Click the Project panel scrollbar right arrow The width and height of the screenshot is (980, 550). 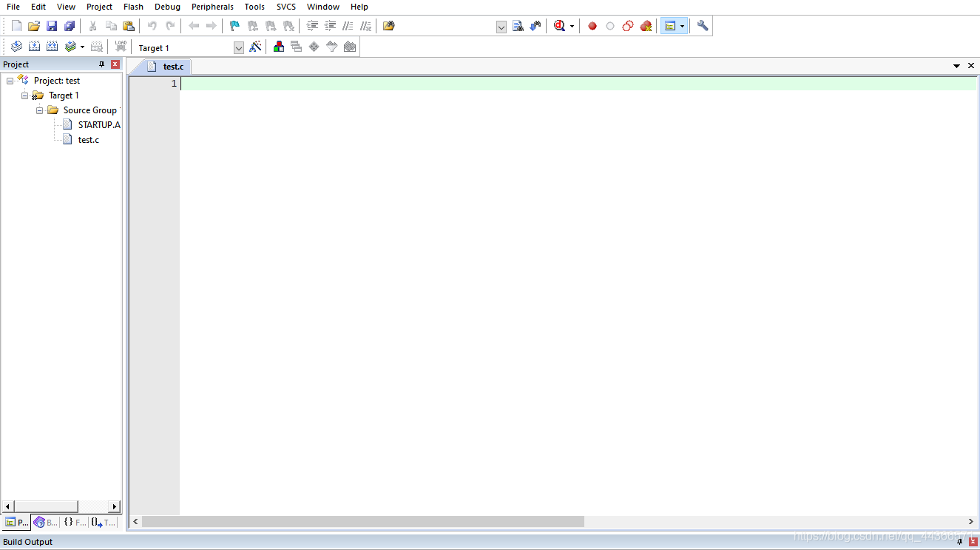coord(115,506)
